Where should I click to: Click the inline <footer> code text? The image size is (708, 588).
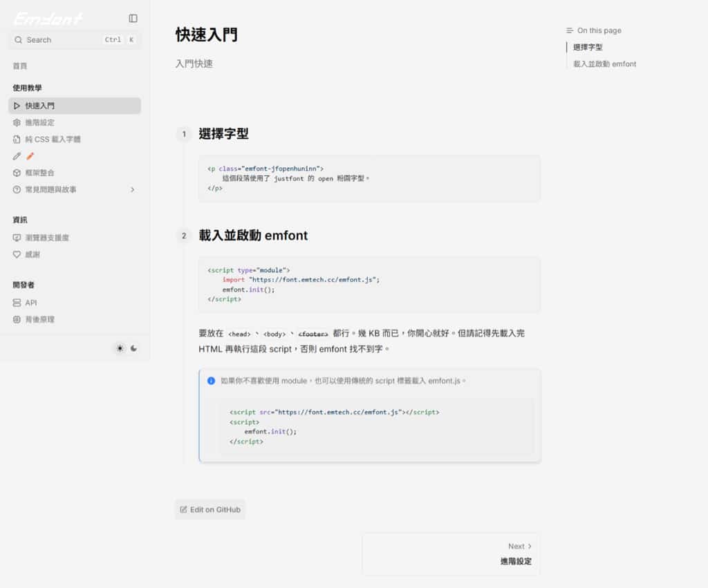coord(313,334)
